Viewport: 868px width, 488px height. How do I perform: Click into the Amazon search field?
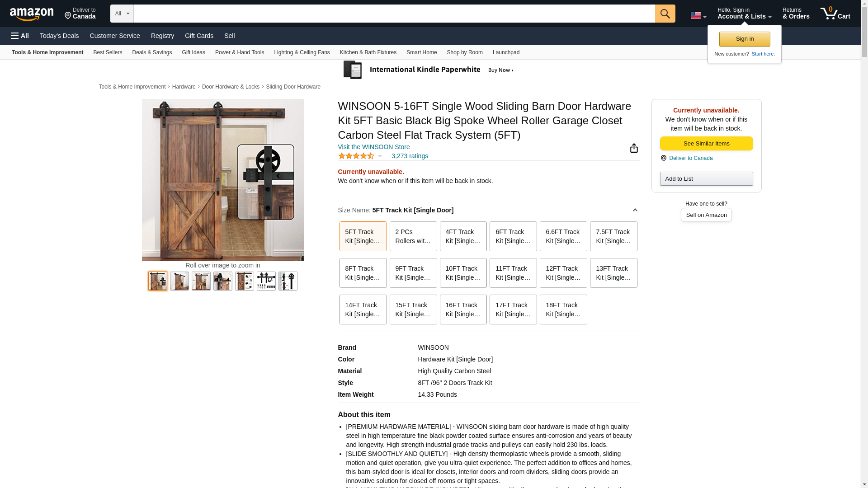point(394,14)
